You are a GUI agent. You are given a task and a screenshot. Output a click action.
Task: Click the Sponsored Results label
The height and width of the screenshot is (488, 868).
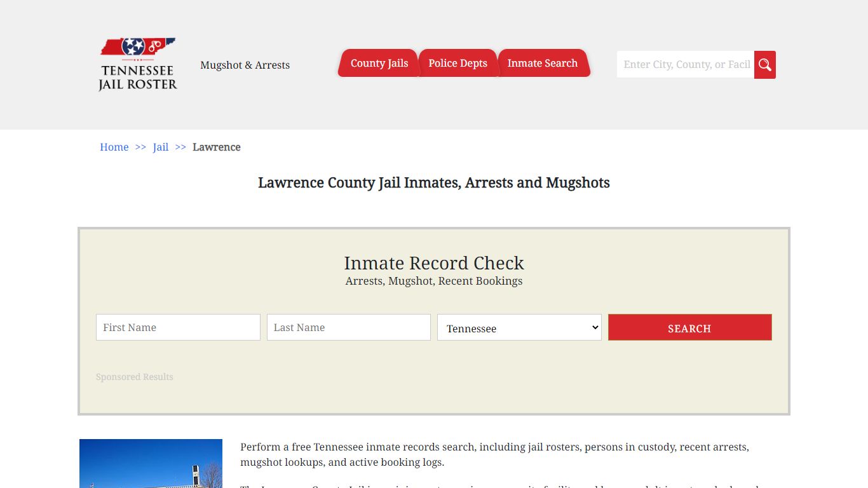click(135, 377)
